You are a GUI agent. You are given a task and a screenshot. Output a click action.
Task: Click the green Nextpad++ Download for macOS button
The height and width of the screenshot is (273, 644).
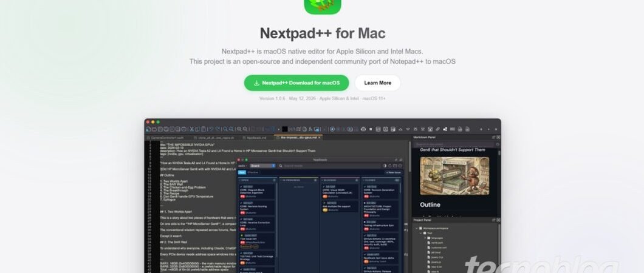[x=296, y=83]
